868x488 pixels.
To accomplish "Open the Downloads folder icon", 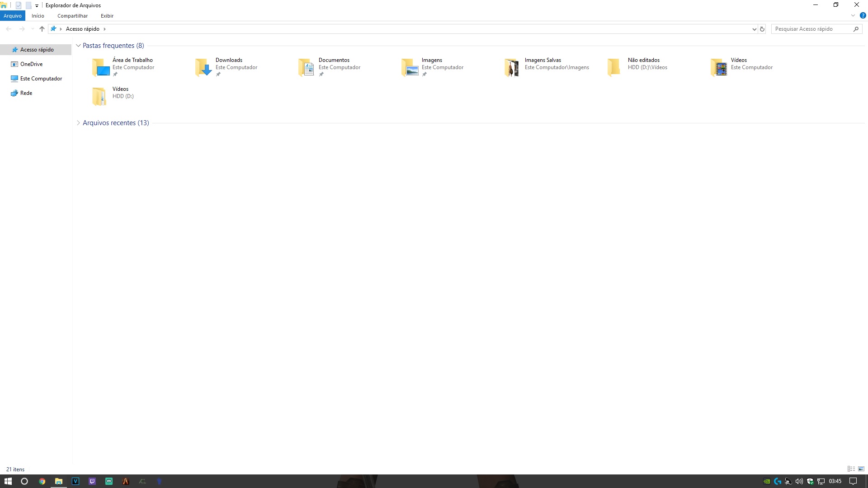I will 203,67.
